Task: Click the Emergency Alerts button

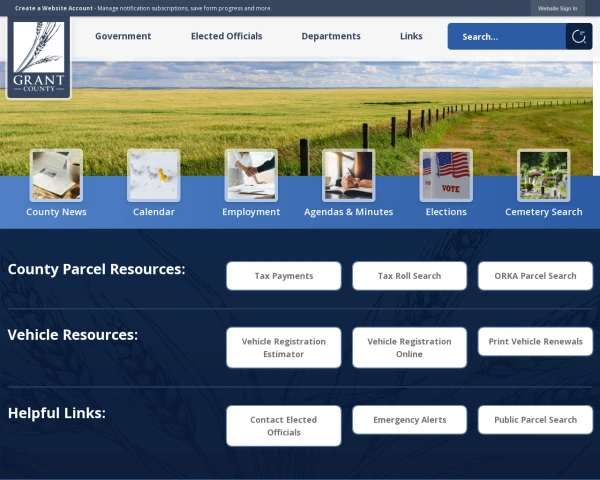Action: [409, 420]
